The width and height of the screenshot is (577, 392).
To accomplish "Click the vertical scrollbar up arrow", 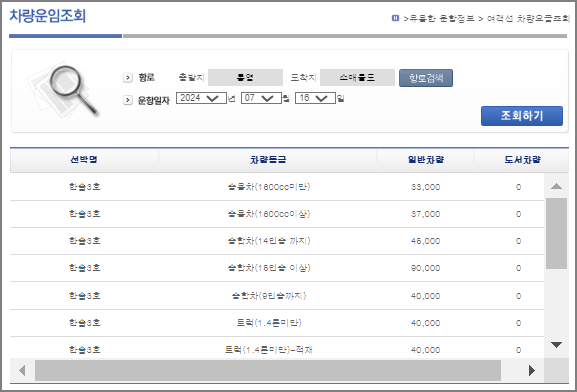I will [x=556, y=186].
